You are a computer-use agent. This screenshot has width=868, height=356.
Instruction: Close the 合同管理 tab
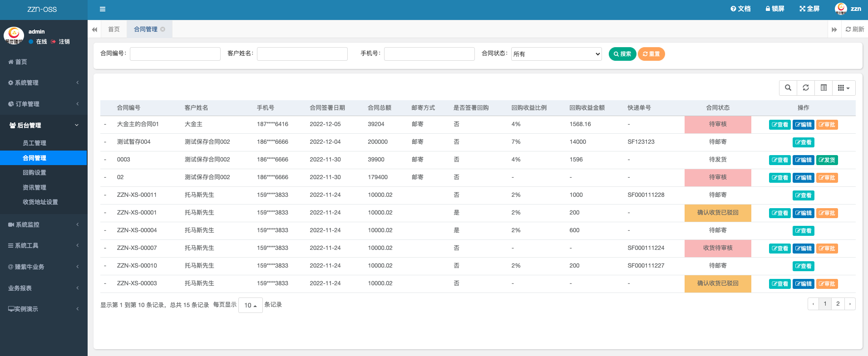[x=163, y=29]
